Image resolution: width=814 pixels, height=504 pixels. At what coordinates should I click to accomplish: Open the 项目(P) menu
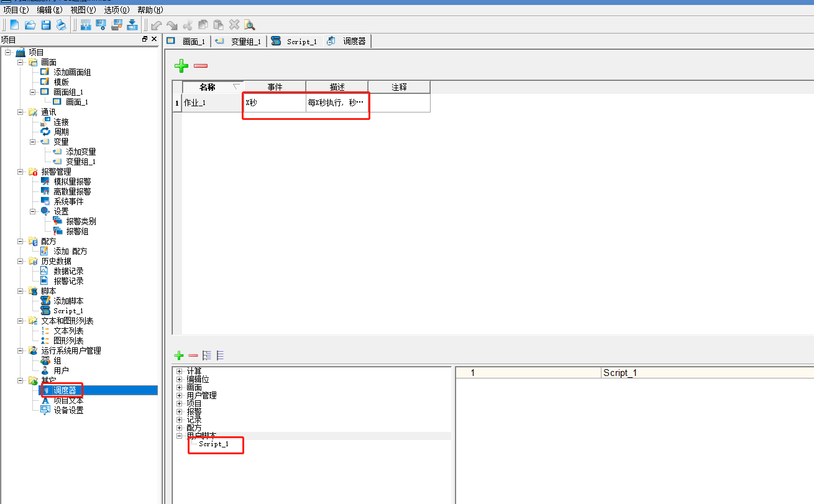click(16, 10)
